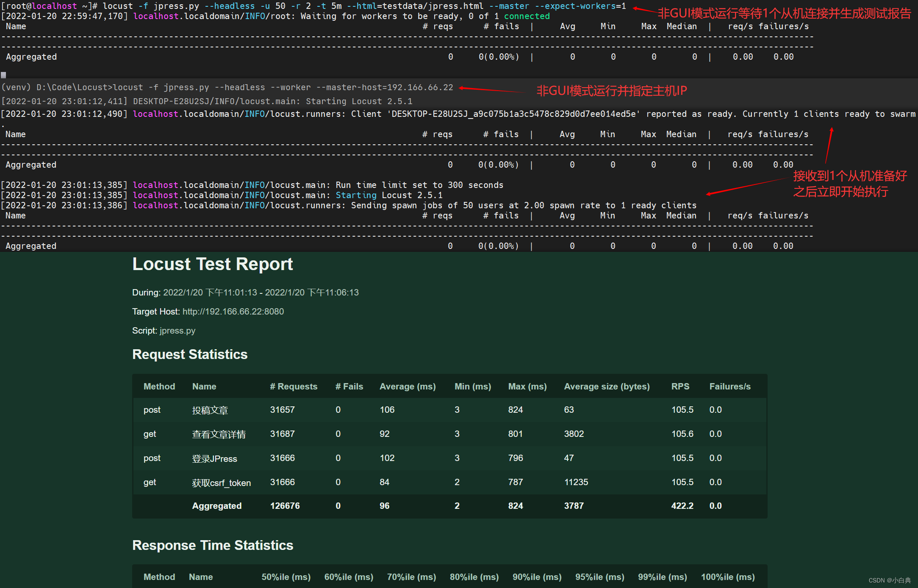
Task: Click the aggregated RPS value 422.2
Action: click(x=682, y=506)
